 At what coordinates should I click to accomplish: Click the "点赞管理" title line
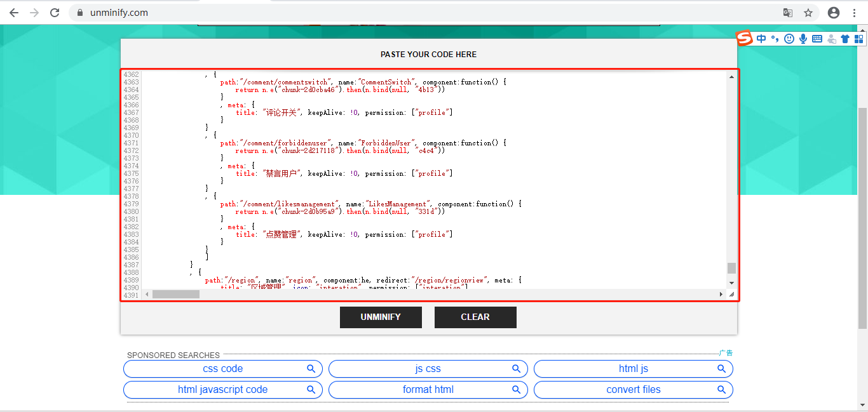344,234
